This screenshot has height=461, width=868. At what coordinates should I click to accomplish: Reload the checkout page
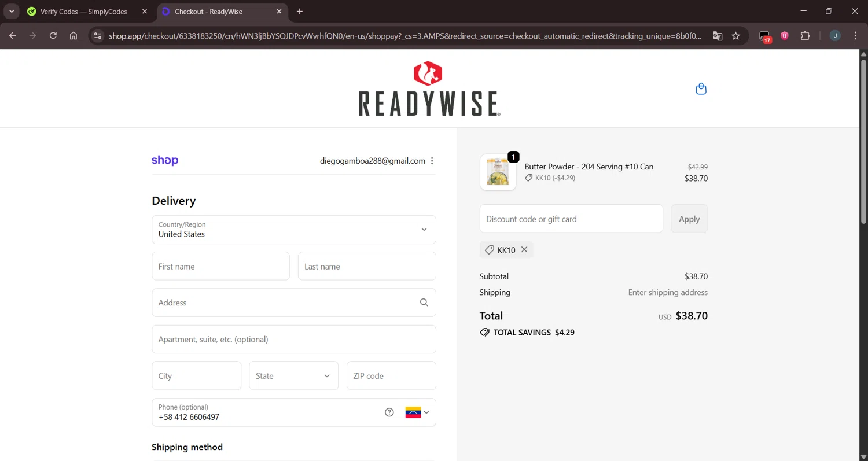coord(53,36)
